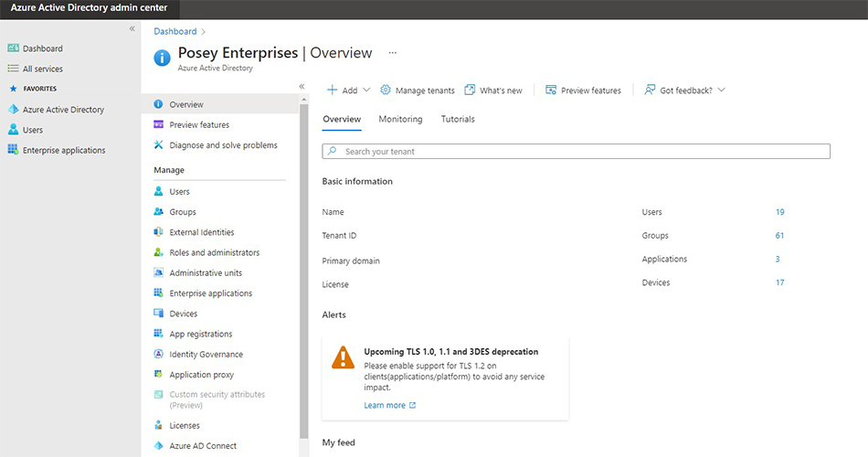
Task: Click the Administrative units icon
Action: (158, 272)
